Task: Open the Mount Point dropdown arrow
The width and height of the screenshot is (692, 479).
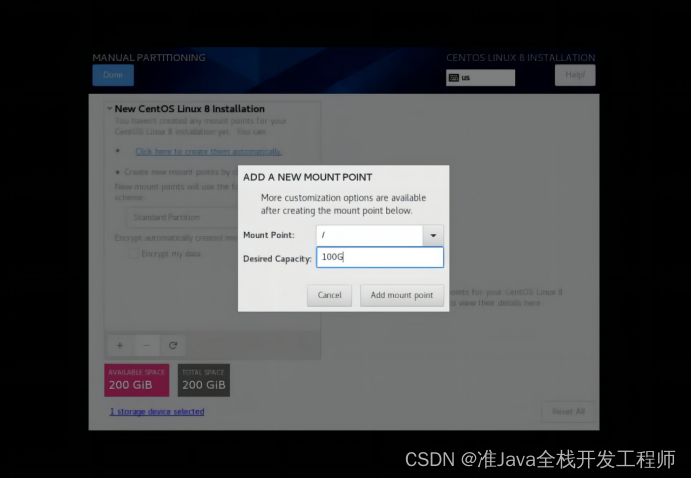Action: pos(433,235)
